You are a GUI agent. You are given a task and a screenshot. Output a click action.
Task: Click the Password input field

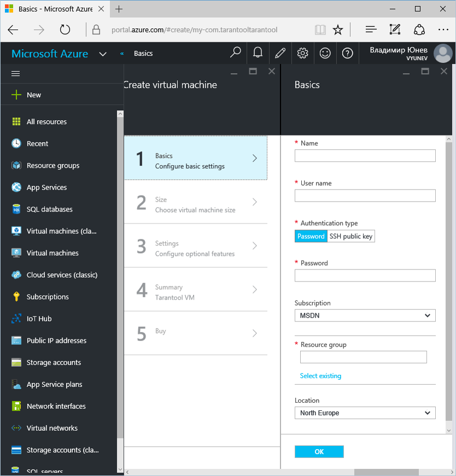click(x=365, y=275)
